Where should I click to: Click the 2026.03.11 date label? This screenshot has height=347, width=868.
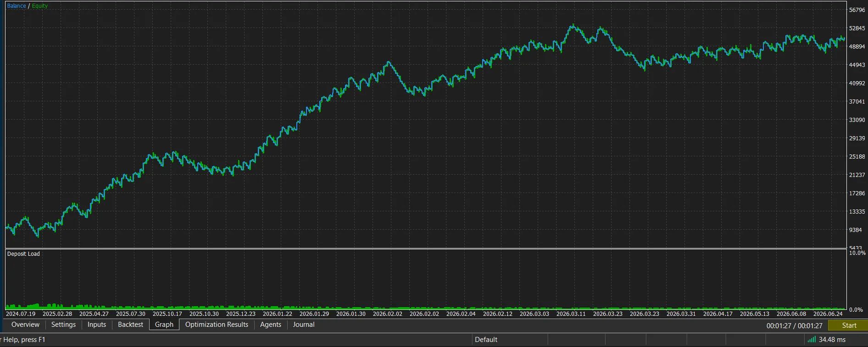(571, 314)
